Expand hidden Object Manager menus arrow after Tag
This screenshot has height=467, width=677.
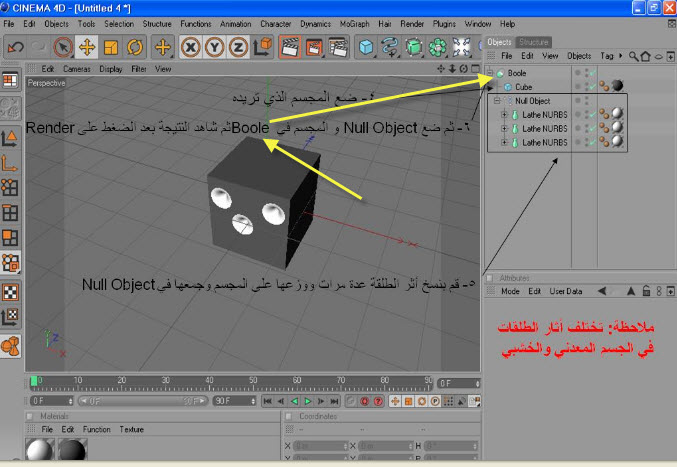click(621, 56)
